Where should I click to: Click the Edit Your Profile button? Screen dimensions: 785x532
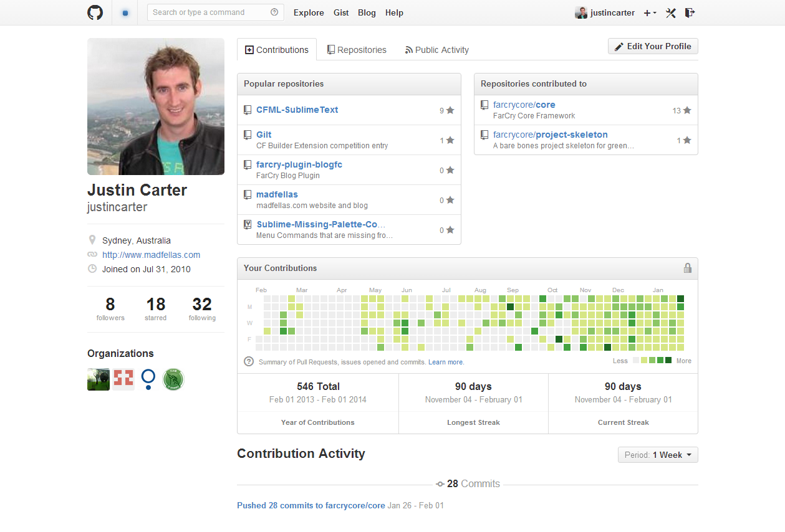tap(653, 46)
